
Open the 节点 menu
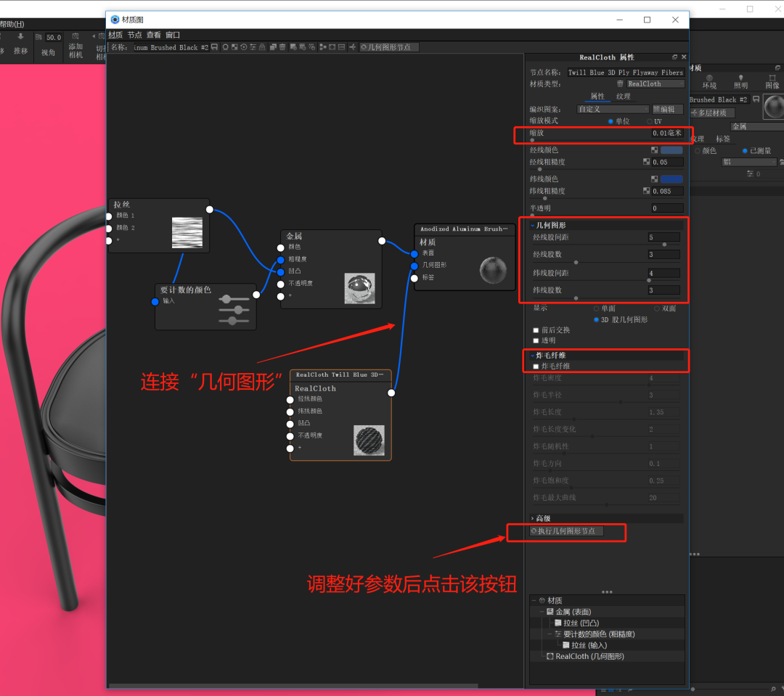(x=134, y=35)
